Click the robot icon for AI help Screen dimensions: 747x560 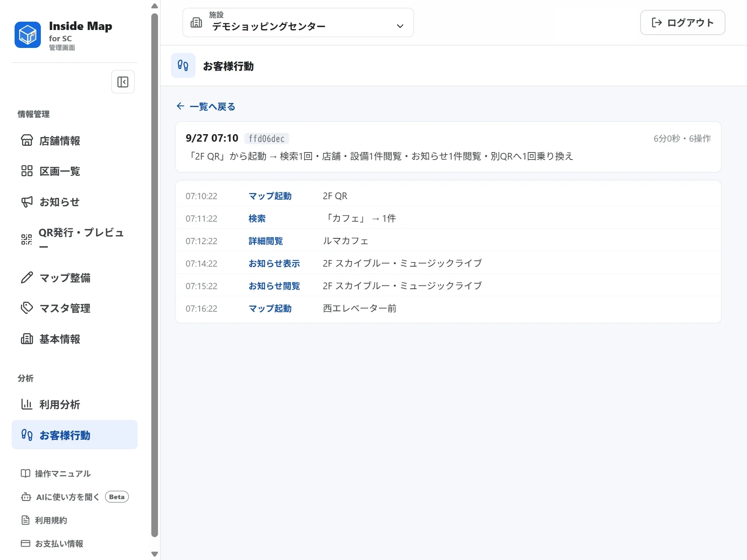point(26,497)
